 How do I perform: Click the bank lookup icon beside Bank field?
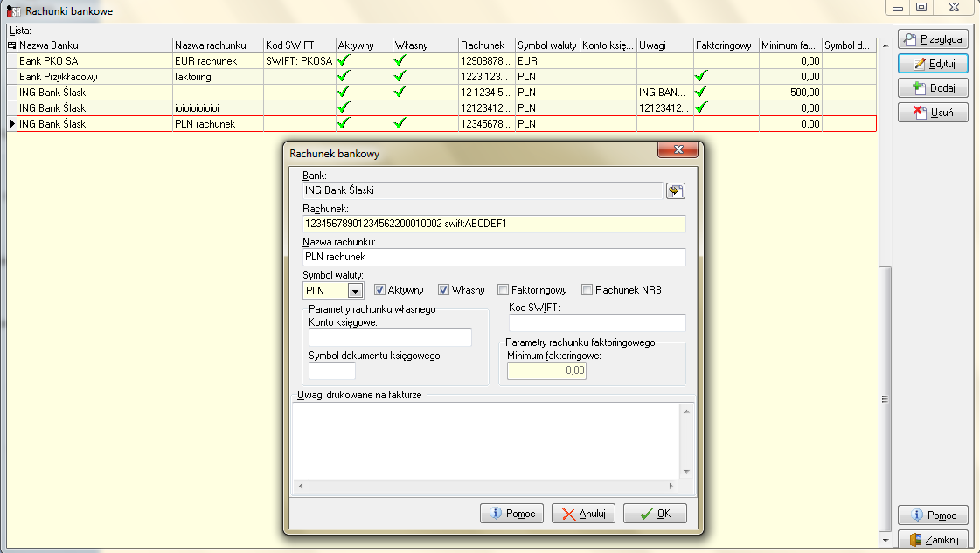(x=675, y=190)
